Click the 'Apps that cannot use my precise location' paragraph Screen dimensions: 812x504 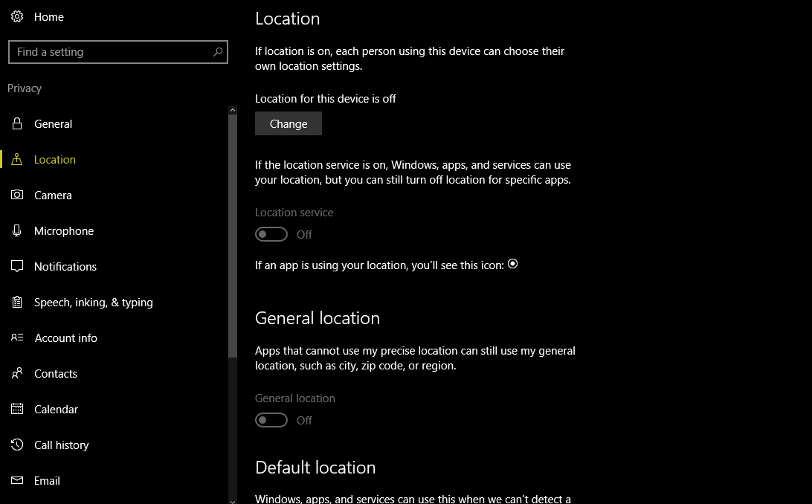tap(416, 358)
